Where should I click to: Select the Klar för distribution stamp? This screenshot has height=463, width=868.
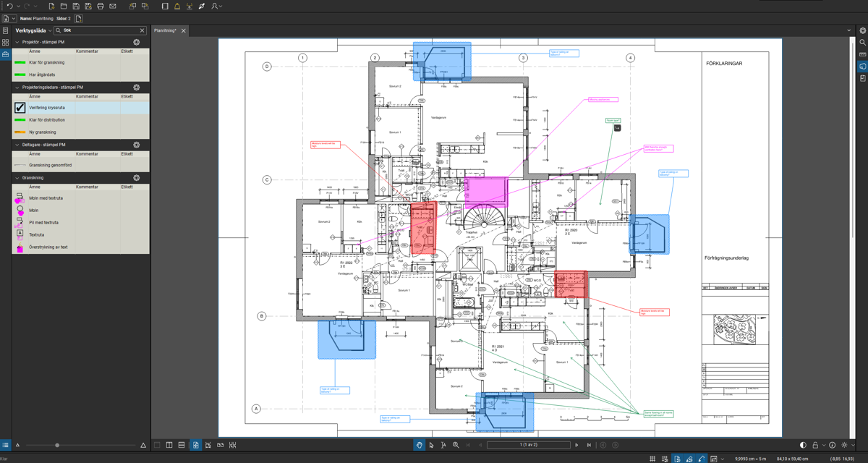point(80,120)
